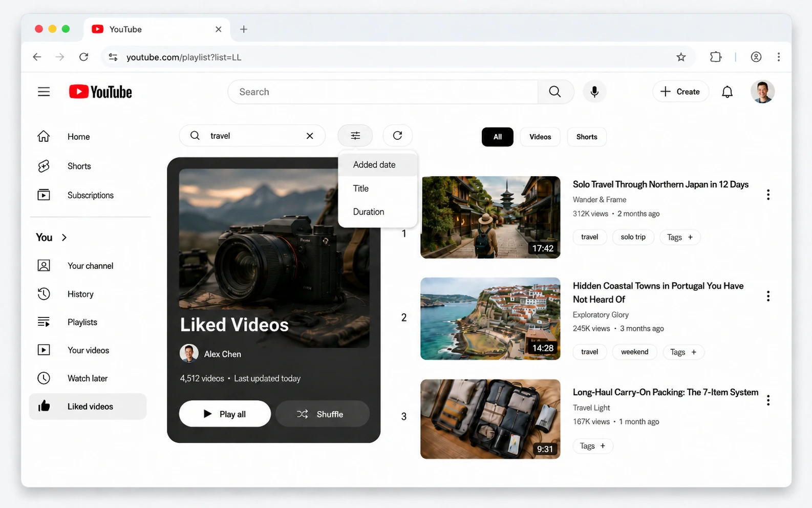The width and height of the screenshot is (812, 508).
Task: Click travel tag on Portugal video
Action: pos(590,352)
